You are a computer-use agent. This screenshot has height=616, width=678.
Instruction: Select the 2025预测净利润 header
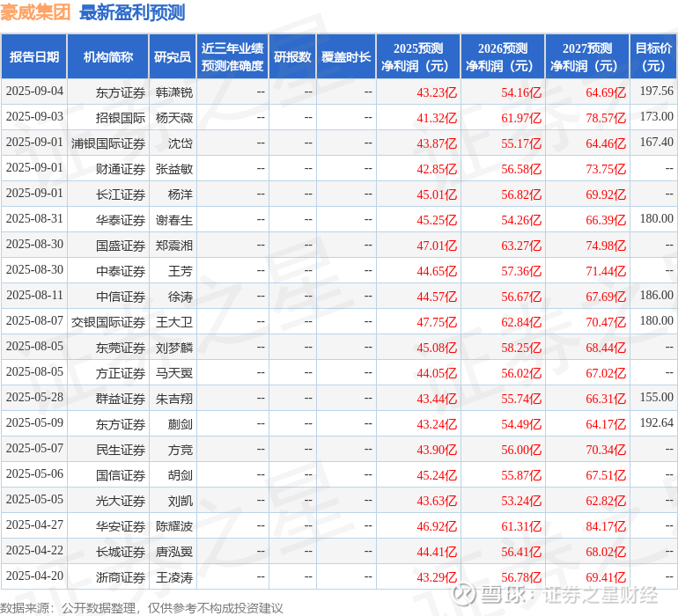pyautogui.click(x=418, y=56)
